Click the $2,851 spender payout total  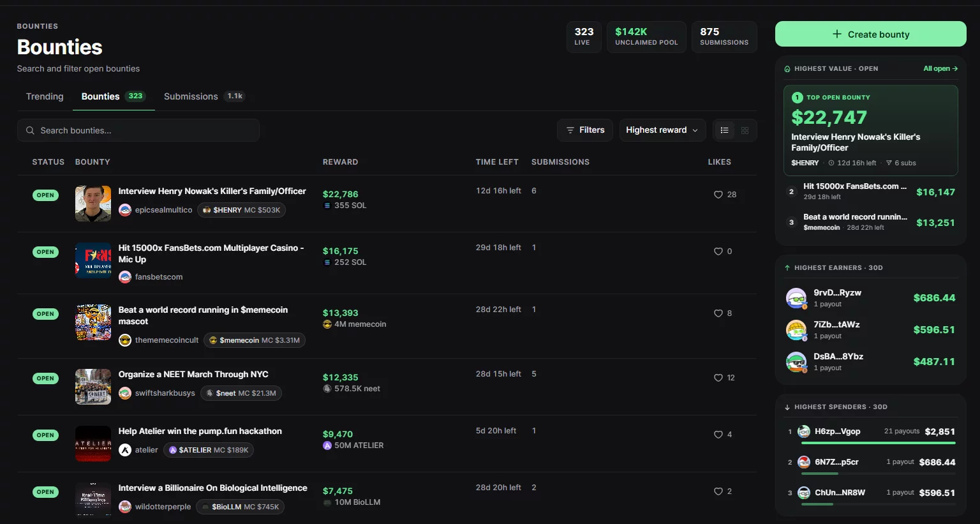[940, 431]
